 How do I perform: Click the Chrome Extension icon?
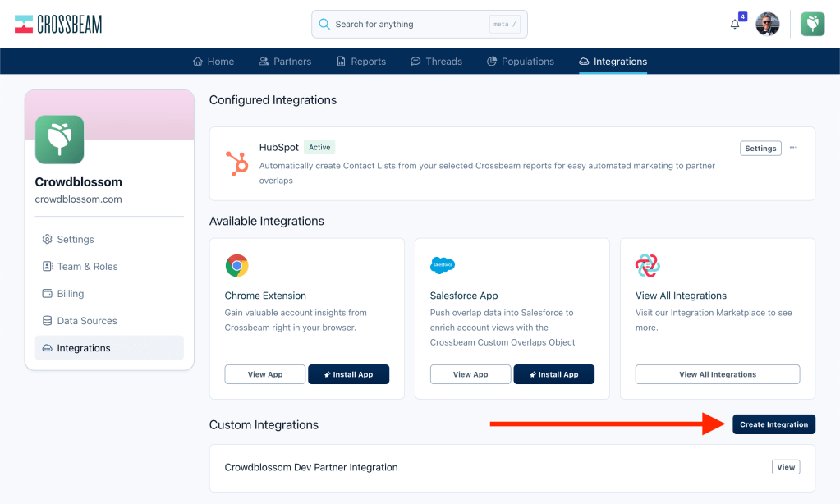[x=237, y=265]
